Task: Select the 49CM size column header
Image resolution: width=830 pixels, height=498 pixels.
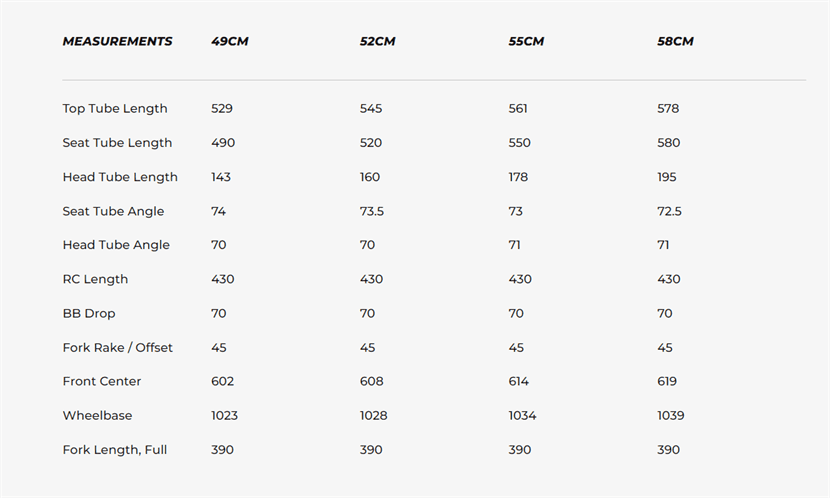Action: click(x=229, y=42)
